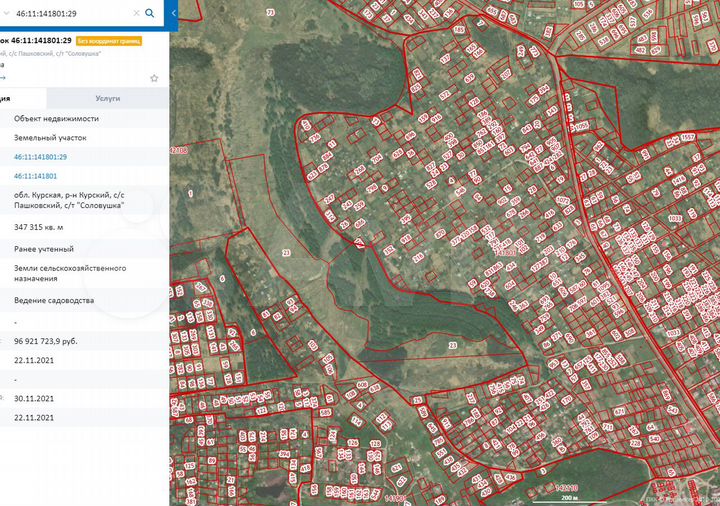720x506 pixels.
Task: Click the heading '46:11:141801:29' in bold
Action: (40, 40)
